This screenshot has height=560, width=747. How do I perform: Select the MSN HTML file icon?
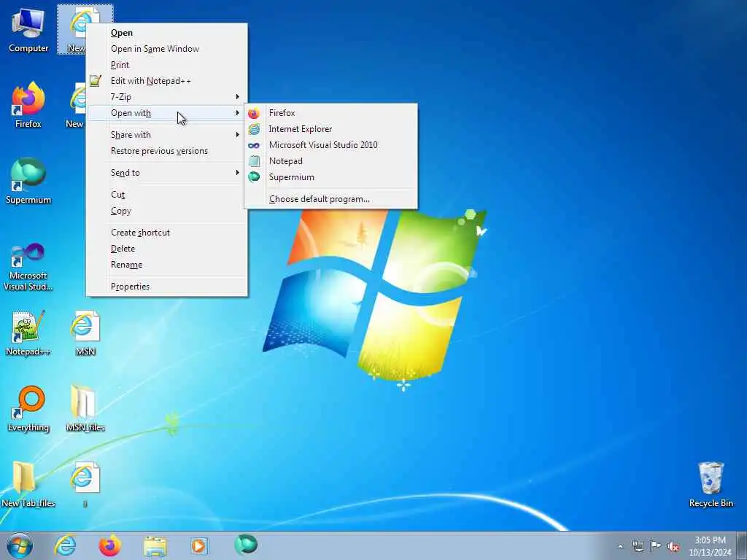85,333
